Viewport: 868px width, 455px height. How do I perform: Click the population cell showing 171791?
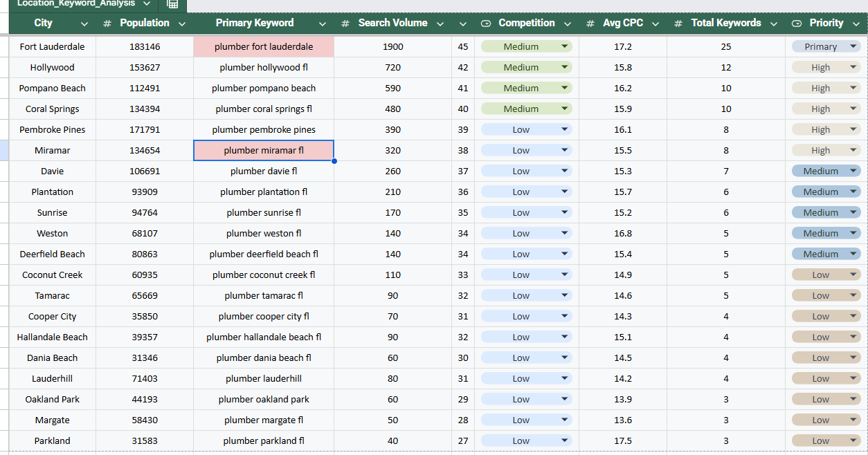[145, 130]
